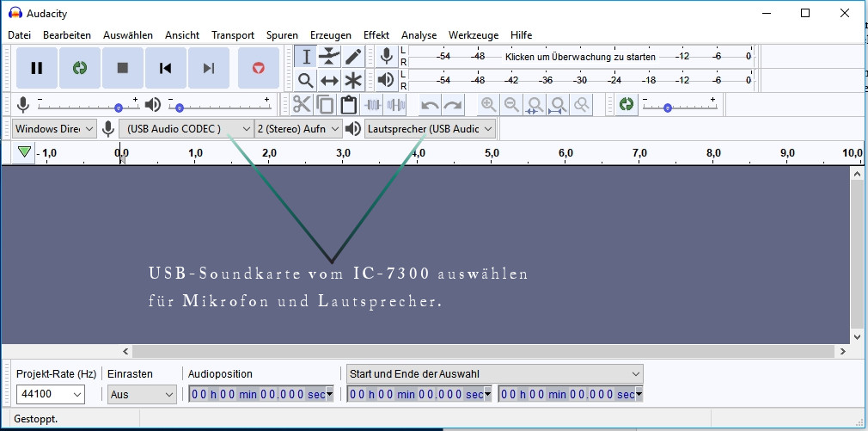
Task: Open the Bearbeiten menu
Action: click(67, 35)
